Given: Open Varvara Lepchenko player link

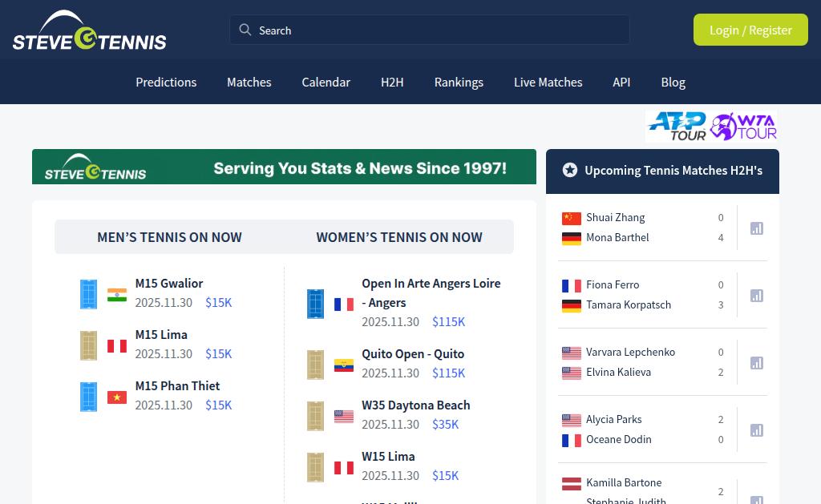Looking at the screenshot, I should click(630, 352).
